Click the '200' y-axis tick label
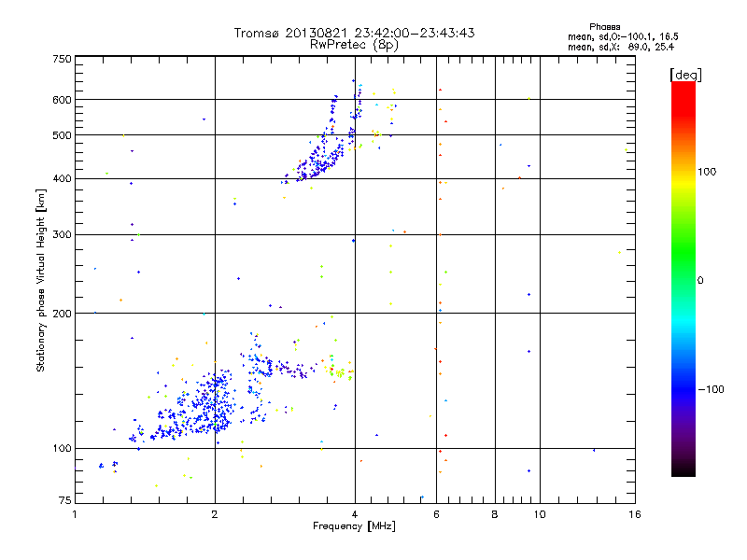 coord(62,314)
